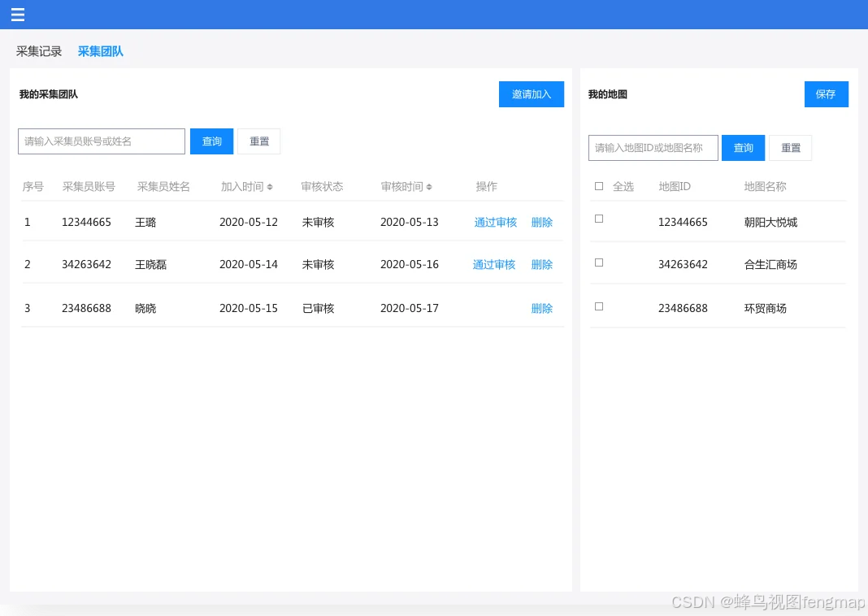Click the 审核时间 column header

click(401, 187)
